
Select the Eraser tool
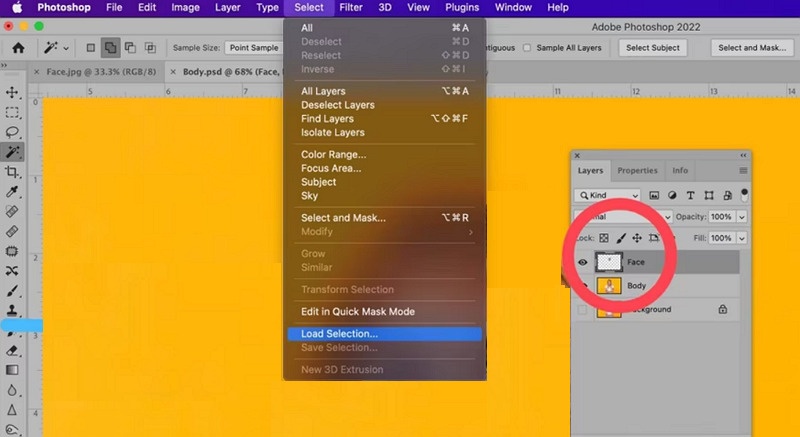[13, 350]
